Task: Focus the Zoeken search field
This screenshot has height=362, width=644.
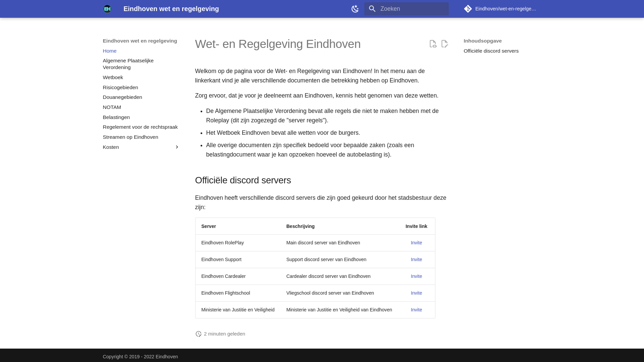Action: pos(406,9)
